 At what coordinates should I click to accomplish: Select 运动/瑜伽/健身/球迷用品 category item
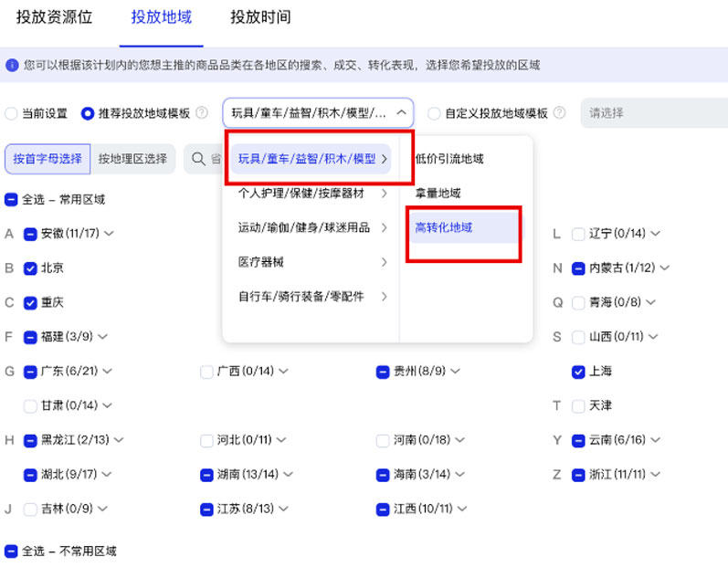311,228
